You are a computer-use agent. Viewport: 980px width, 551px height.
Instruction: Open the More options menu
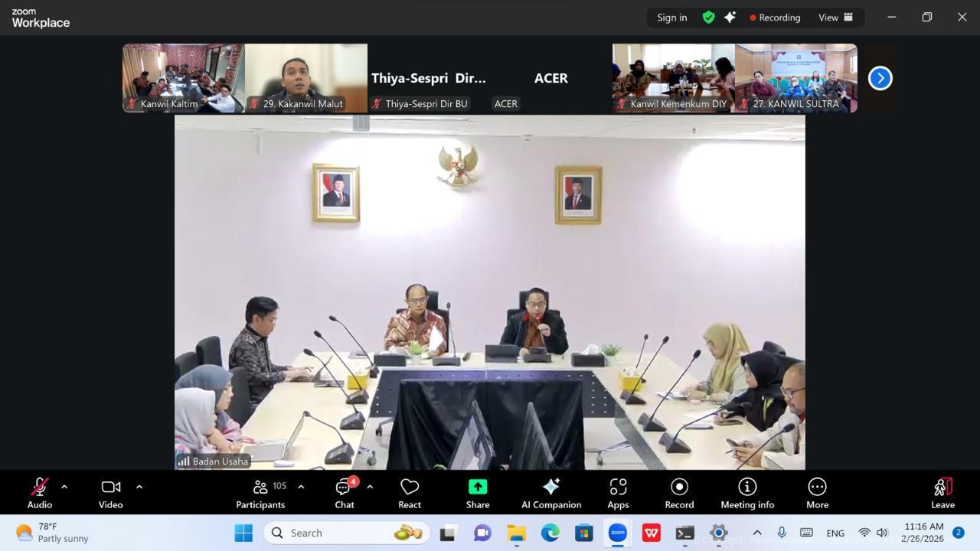(x=817, y=493)
